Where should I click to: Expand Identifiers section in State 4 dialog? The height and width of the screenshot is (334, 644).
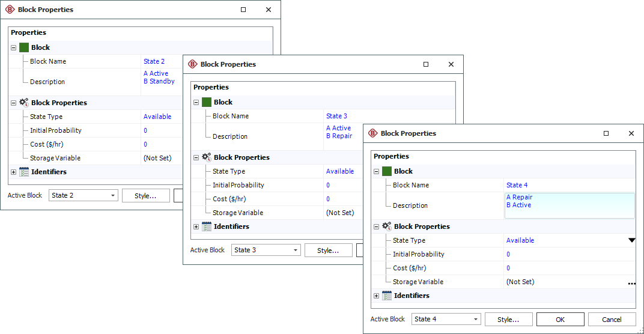tap(377, 296)
